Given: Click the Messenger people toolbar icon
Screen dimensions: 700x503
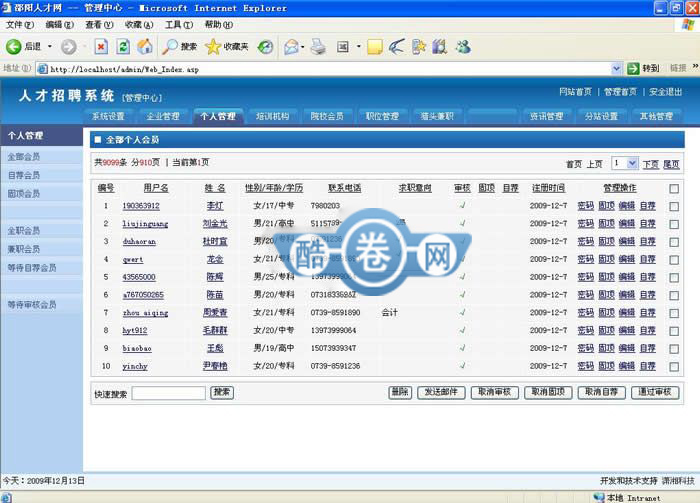Looking at the screenshot, I should (463, 46).
